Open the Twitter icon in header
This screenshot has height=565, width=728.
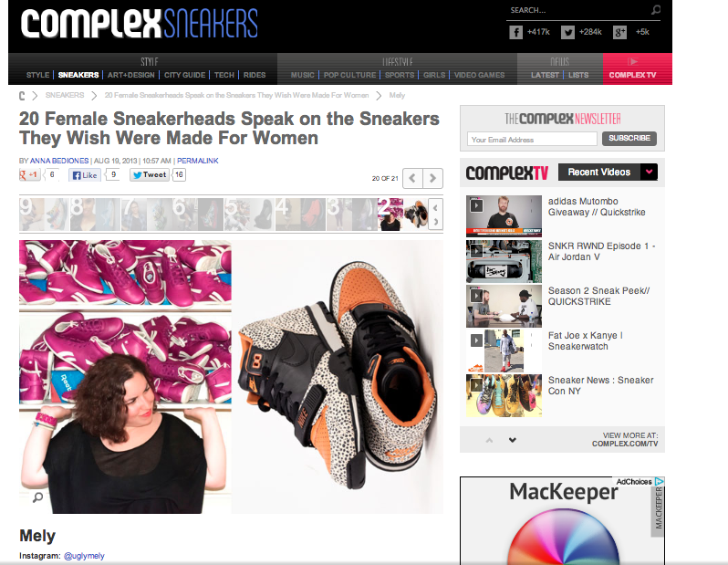click(567, 32)
